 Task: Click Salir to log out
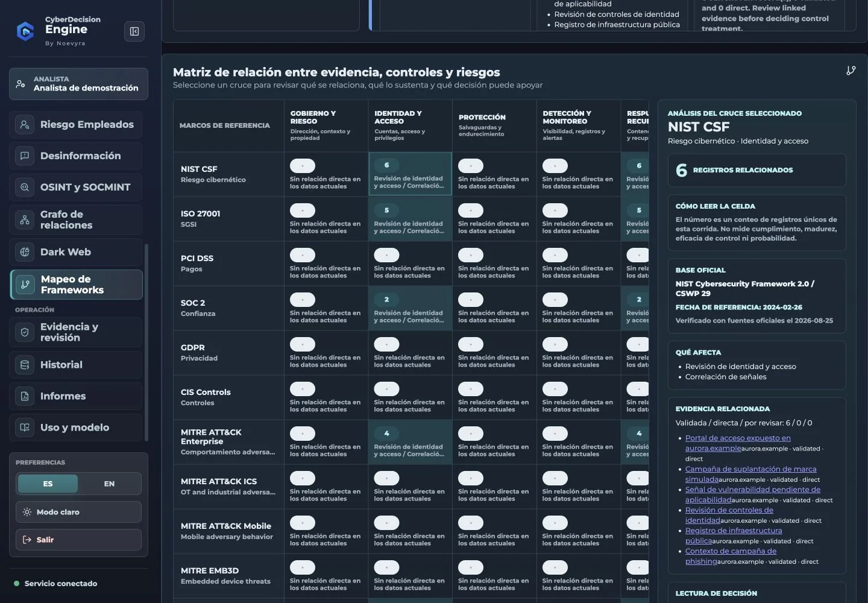click(x=78, y=540)
